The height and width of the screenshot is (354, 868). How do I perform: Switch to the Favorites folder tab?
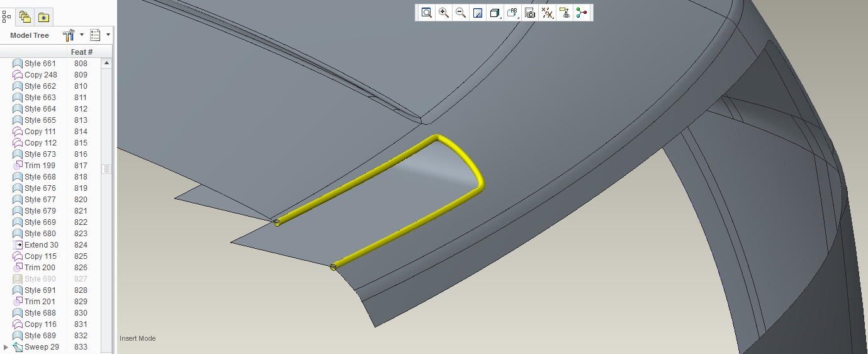click(x=43, y=17)
